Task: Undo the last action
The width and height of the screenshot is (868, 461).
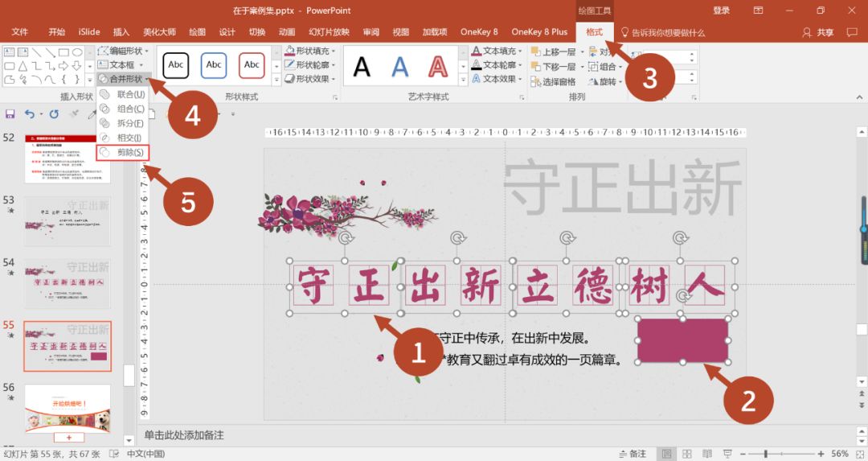Action: [x=30, y=113]
